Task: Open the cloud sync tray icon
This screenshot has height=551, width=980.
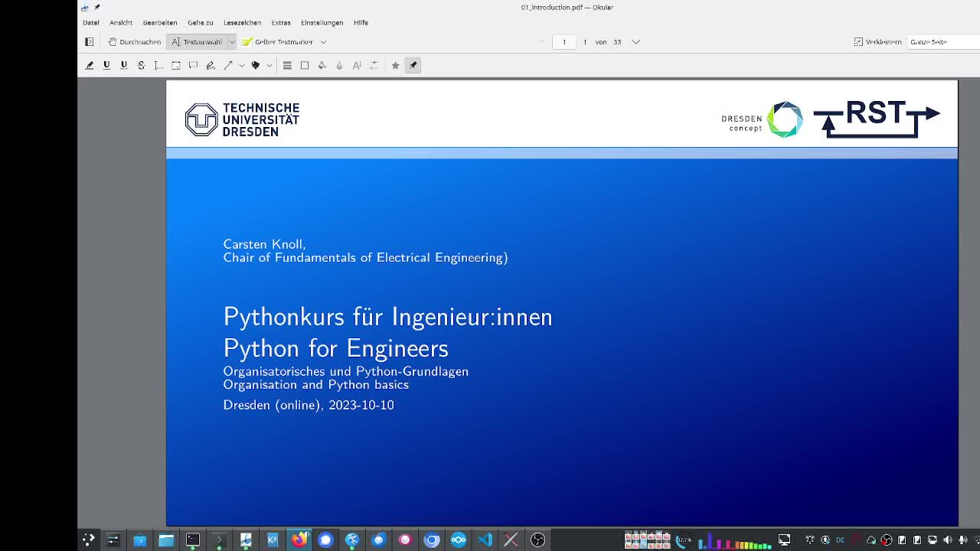Action: [871, 540]
